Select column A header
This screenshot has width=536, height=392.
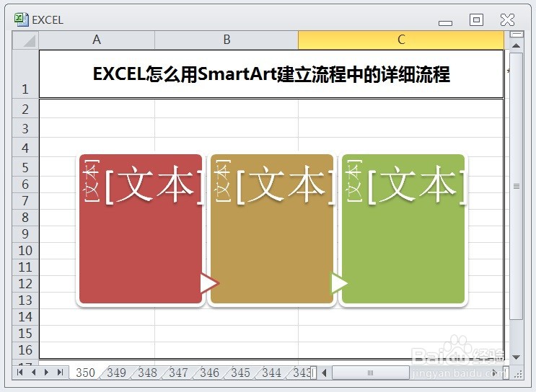(97, 40)
